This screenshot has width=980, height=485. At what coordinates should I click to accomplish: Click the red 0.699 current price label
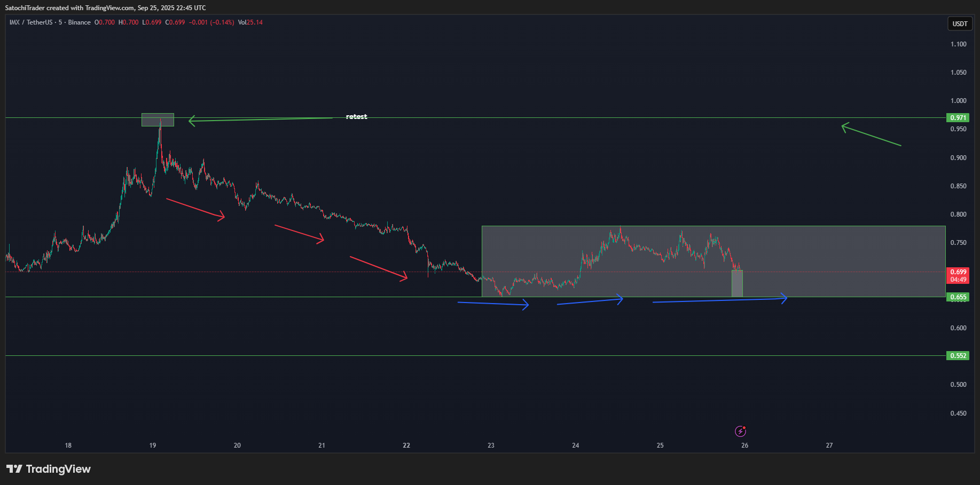958,275
